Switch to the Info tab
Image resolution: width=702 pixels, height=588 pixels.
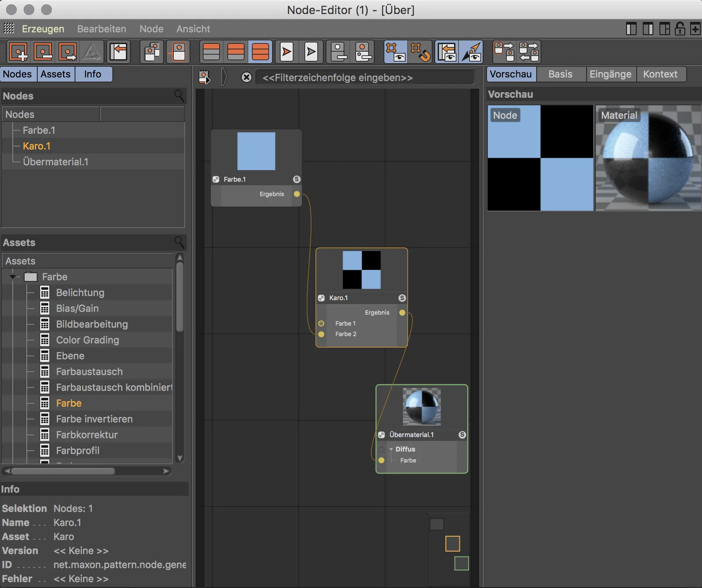click(93, 74)
